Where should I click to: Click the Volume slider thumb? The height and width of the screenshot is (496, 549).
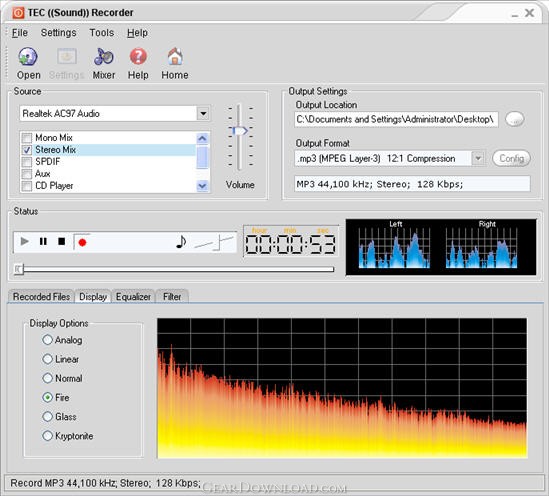[x=240, y=131]
